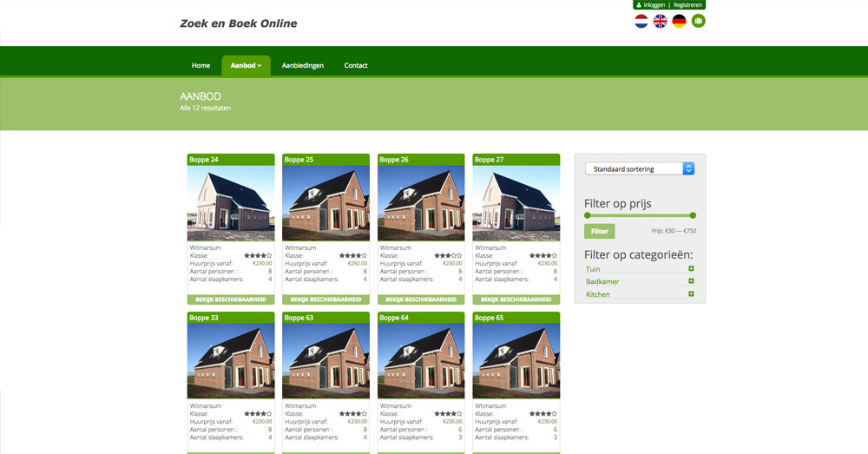Expand the Badkamer category plus icon
The height and width of the screenshot is (454, 868).
(691, 281)
